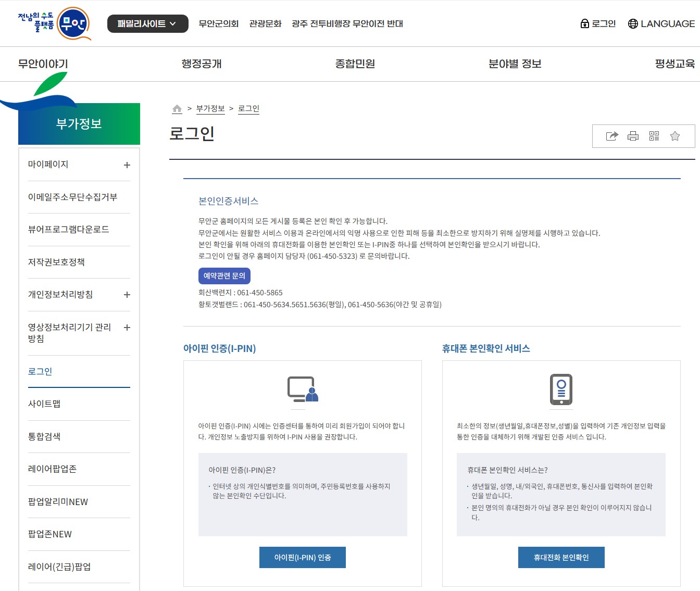Click the mobile phone verification icon

click(x=561, y=389)
